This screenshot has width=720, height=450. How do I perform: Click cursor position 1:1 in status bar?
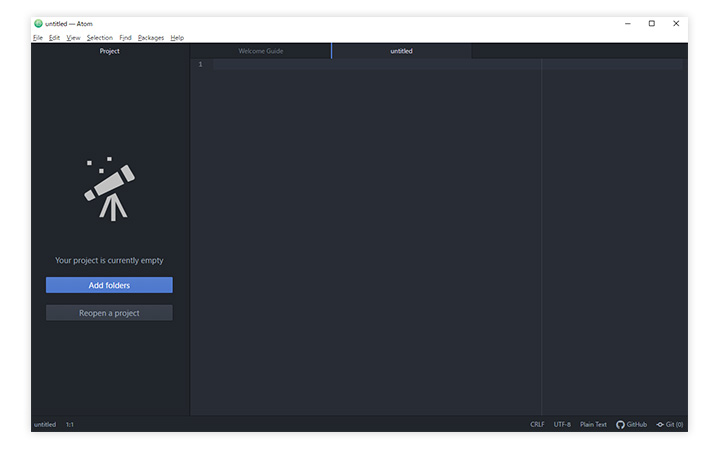70,424
